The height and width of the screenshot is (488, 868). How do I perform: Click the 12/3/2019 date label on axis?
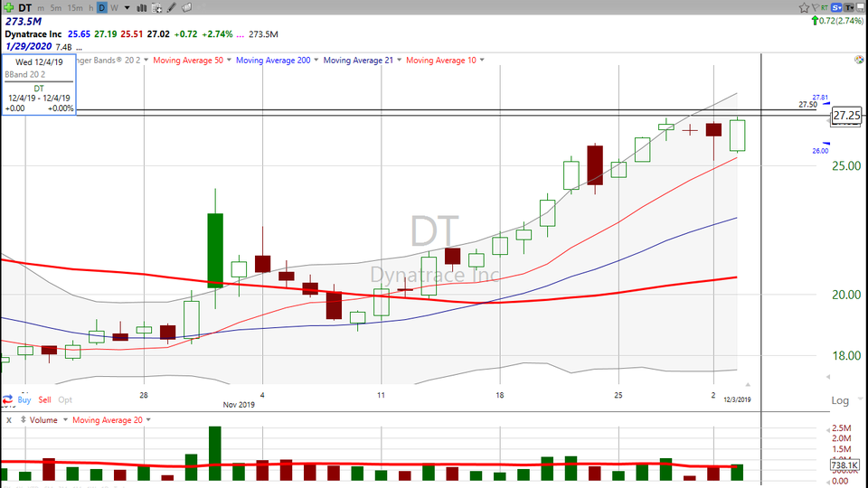coord(738,399)
